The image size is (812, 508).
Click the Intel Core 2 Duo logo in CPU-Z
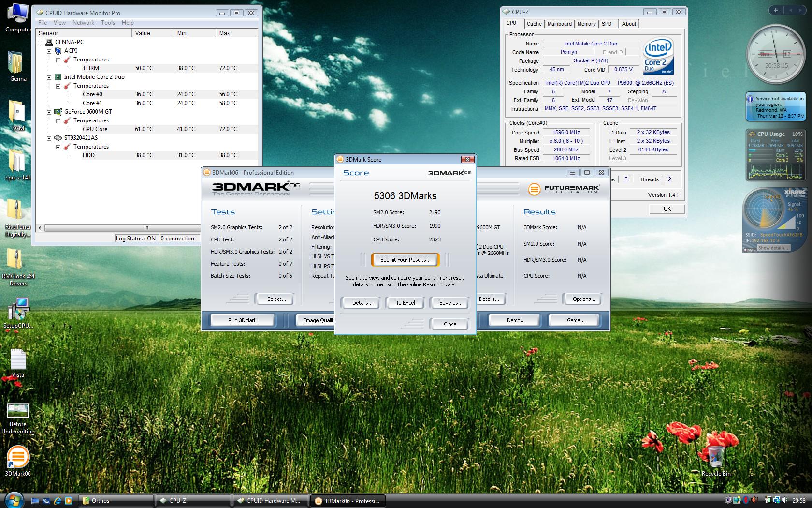click(x=658, y=57)
